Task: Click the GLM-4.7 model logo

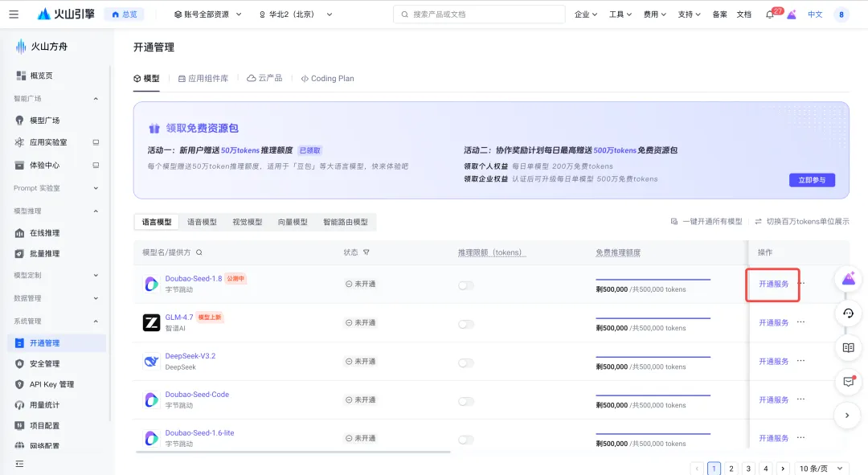Action: pos(151,322)
